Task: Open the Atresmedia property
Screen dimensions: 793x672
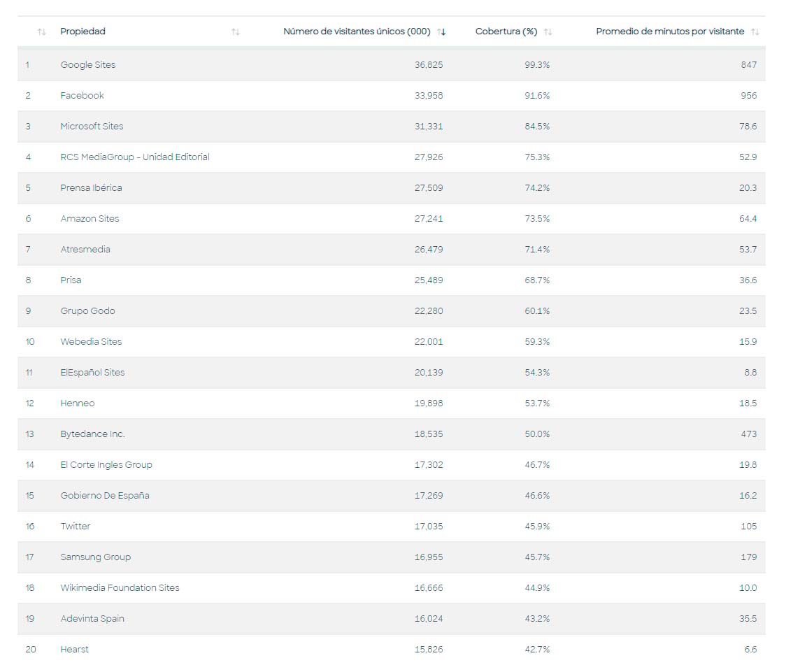Action: click(85, 250)
